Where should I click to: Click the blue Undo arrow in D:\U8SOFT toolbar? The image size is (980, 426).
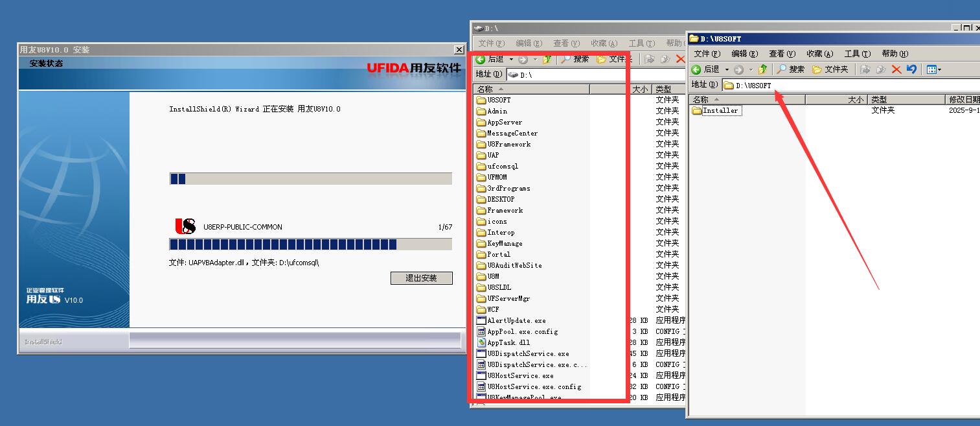tap(911, 69)
